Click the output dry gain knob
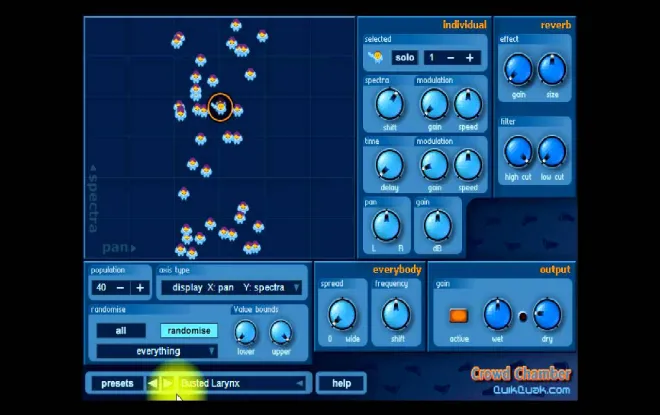The height and width of the screenshot is (415, 660). coord(547,315)
